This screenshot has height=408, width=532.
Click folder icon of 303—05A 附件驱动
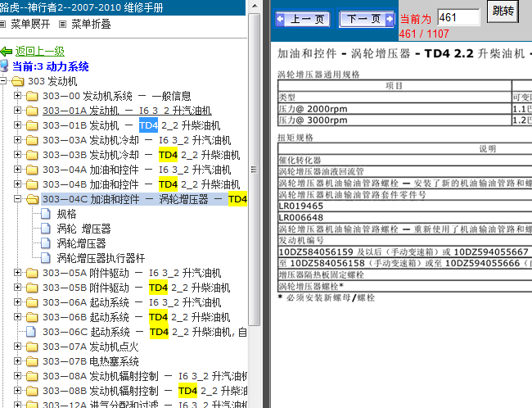pos(32,273)
